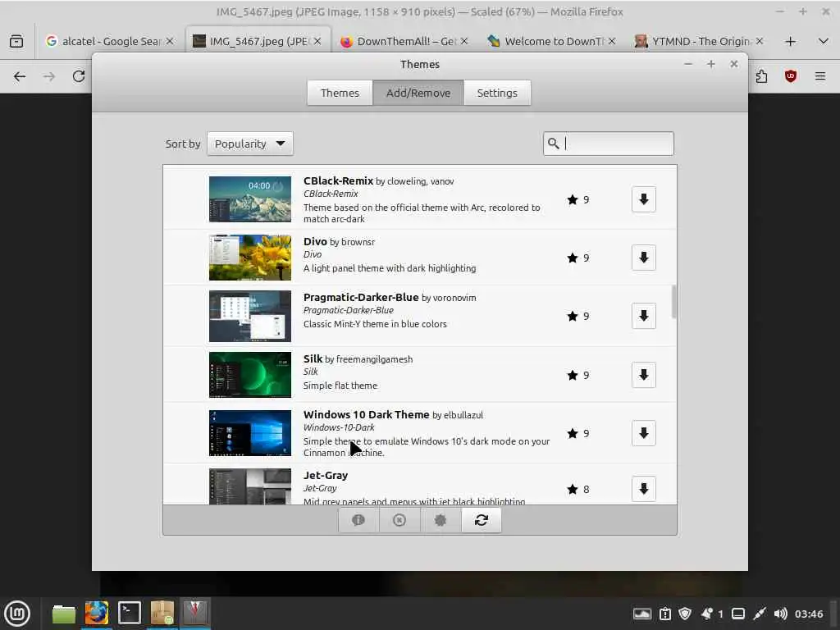Download the Pragmatic-Darker-Blue theme
The width and height of the screenshot is (840, 630).
point(643,316)
